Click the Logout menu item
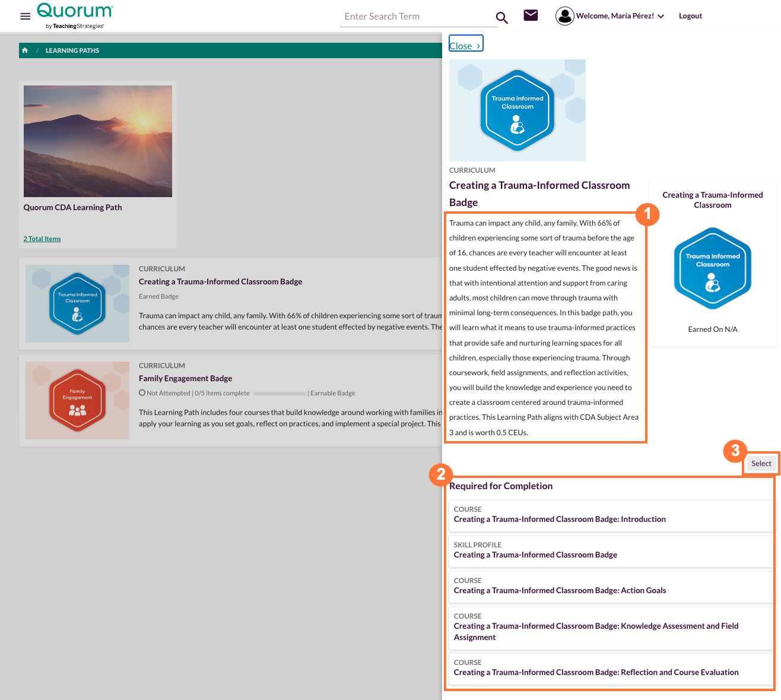The width and height of the screenshot is (781, 700). click(690, 15)
